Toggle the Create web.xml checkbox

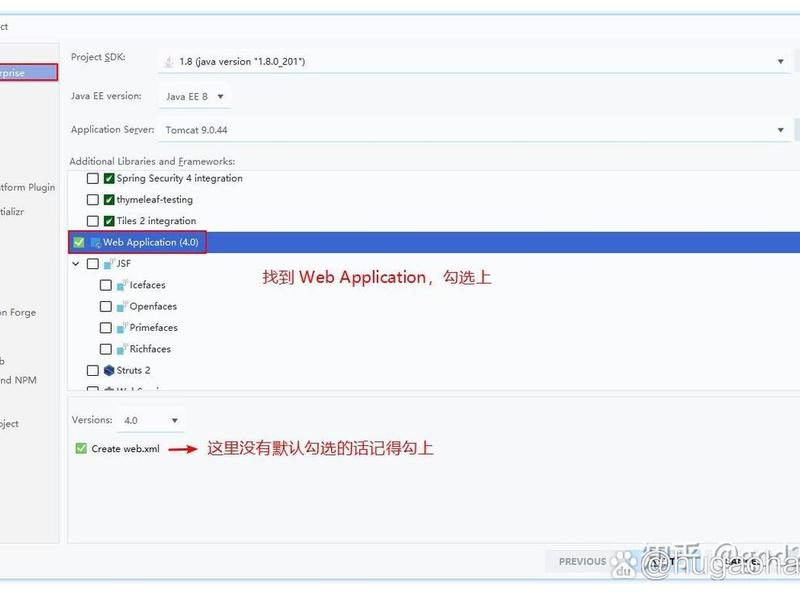pyautogui.click(x=81, y=448)
